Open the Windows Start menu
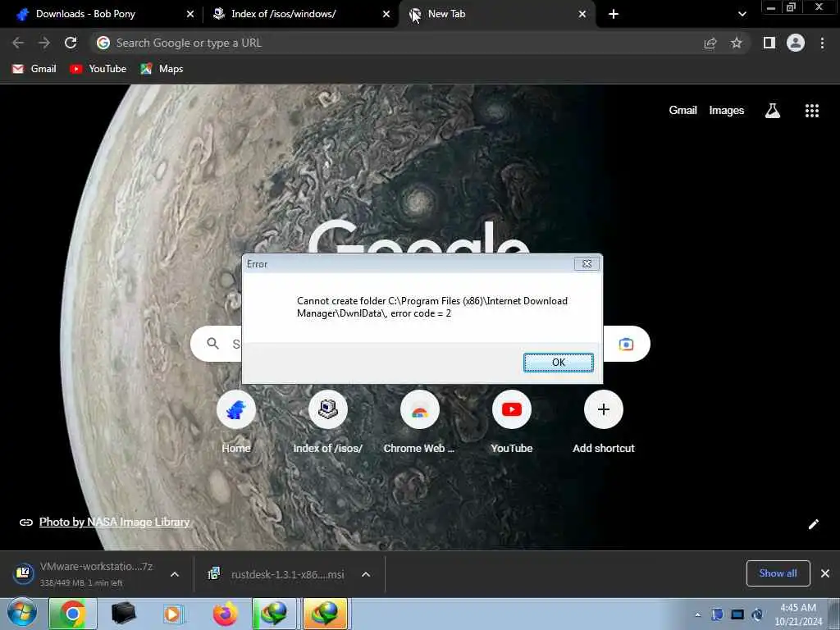This screenshot has height=630, width=840. click(22, 614)
